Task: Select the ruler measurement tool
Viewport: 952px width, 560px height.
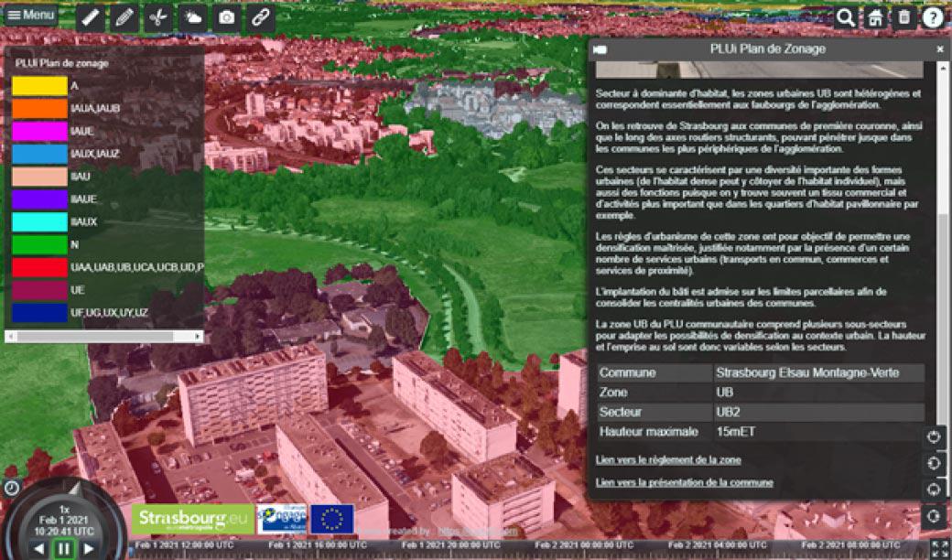Action: (x=90, y=18)
